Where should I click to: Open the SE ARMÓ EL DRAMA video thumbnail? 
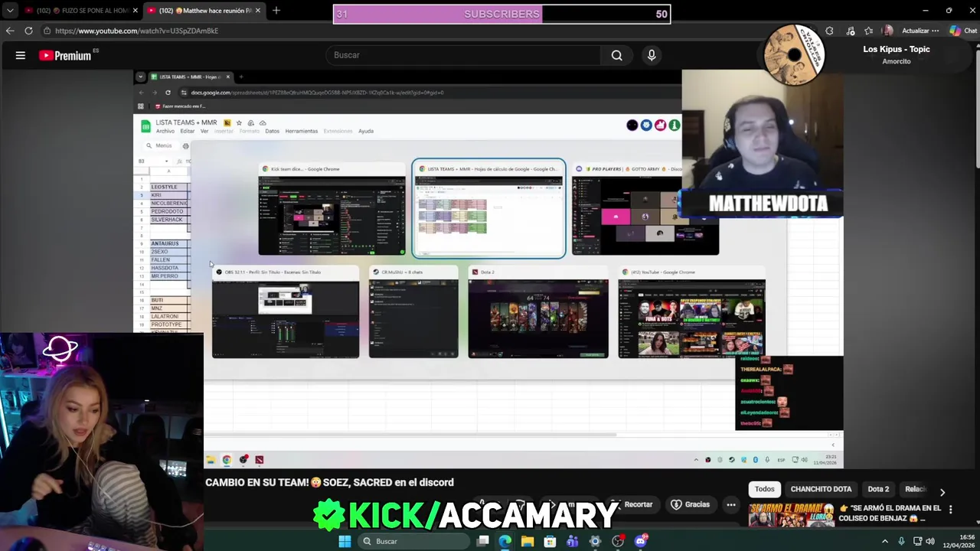[x=791, y=514]
